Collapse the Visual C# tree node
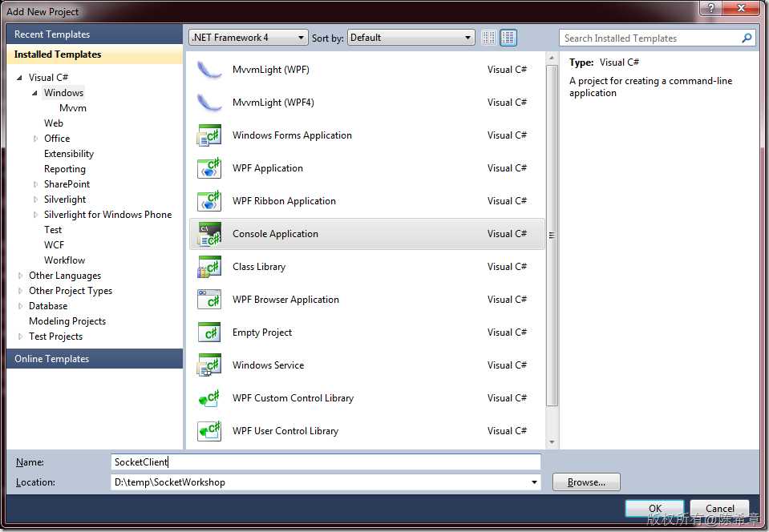Viewport: 769px width, 532px height. [x=19, y=78]
